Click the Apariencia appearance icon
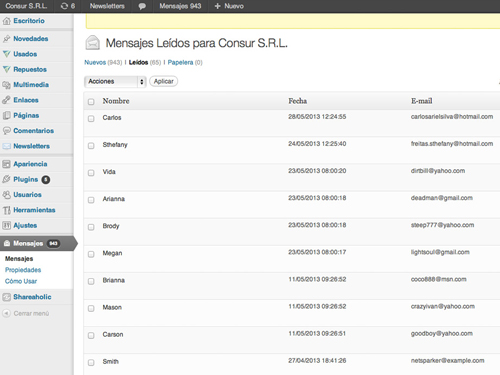 pyautogui.click(x=6, y=164)
